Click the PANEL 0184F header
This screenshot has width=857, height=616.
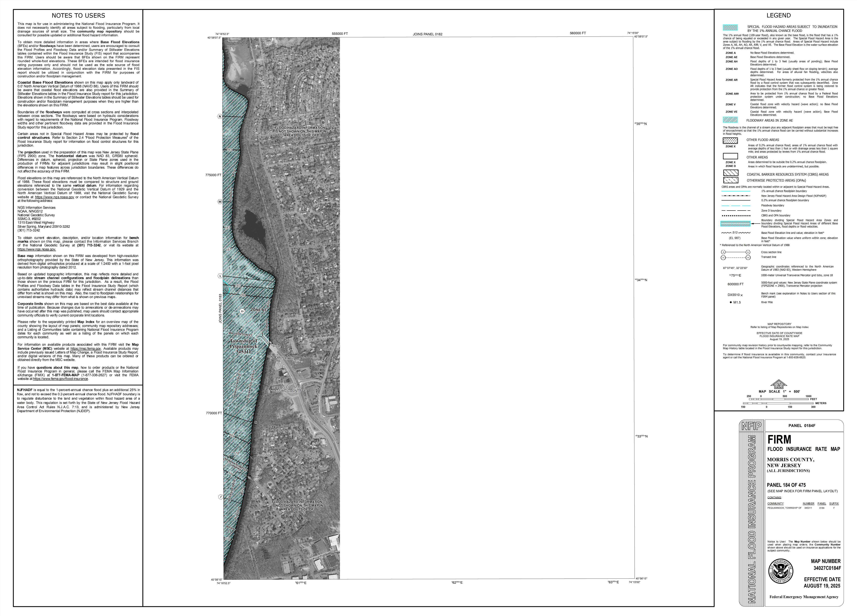point(802,425)
